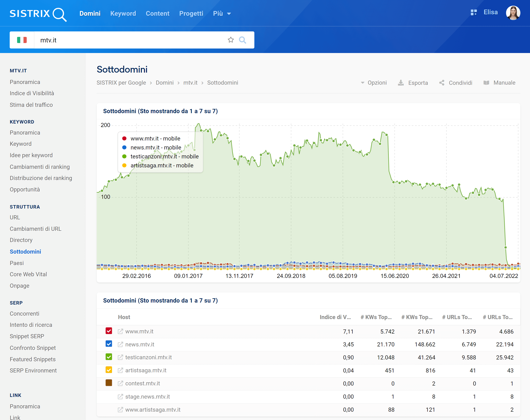The width and height of the screenshot is (530, 420).
Task: Open external link icon for testicanzoni.mtv.it
Action: click(120, 358)
